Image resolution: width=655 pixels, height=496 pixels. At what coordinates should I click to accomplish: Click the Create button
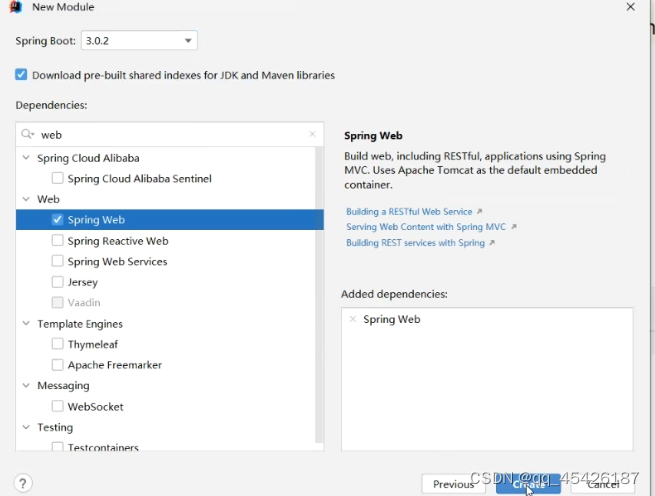528,484
